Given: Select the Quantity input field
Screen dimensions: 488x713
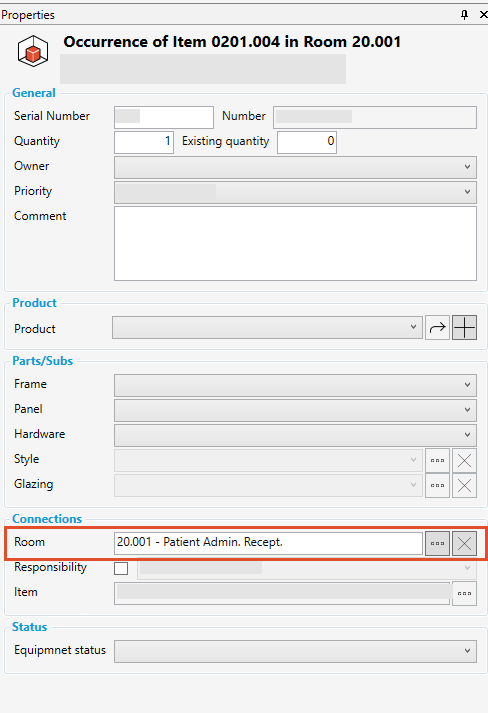Looking at the screenshot, I should click(x=144, y=142).
